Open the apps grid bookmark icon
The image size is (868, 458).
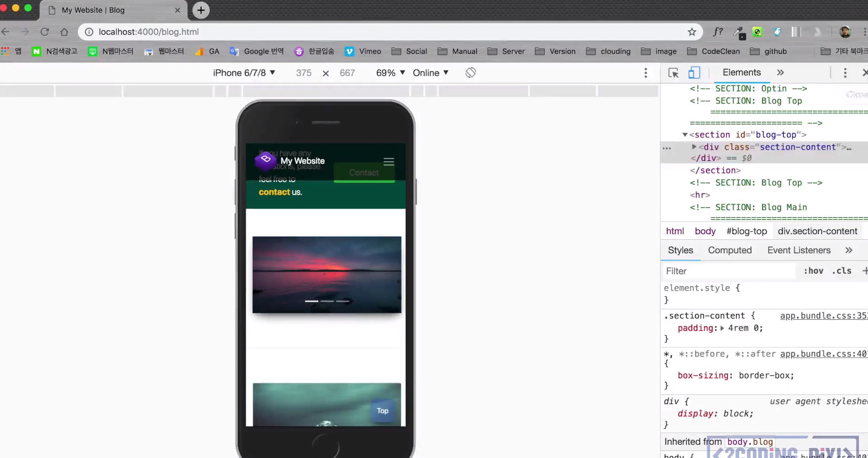click(x=5, y=51)
